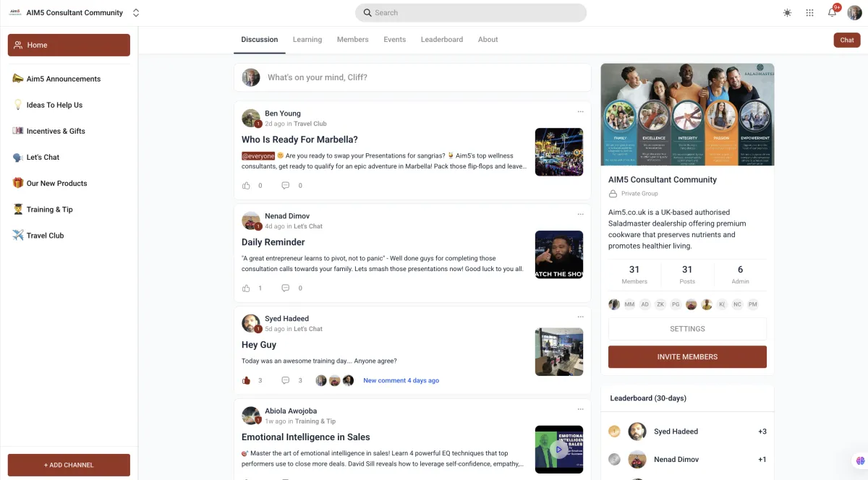Screen dimensions: 868x480
Task: Open Ben Young's avatar on his post
Action: 251,118
